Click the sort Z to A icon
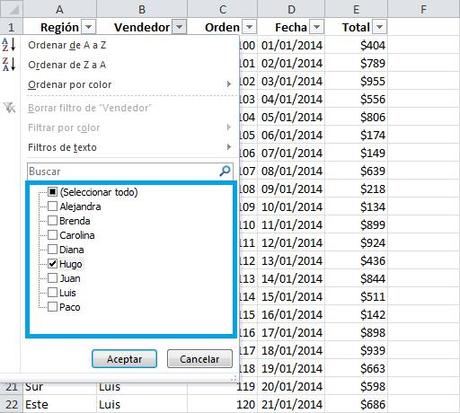Screen dimensions: 460x413 click(9, 64)
